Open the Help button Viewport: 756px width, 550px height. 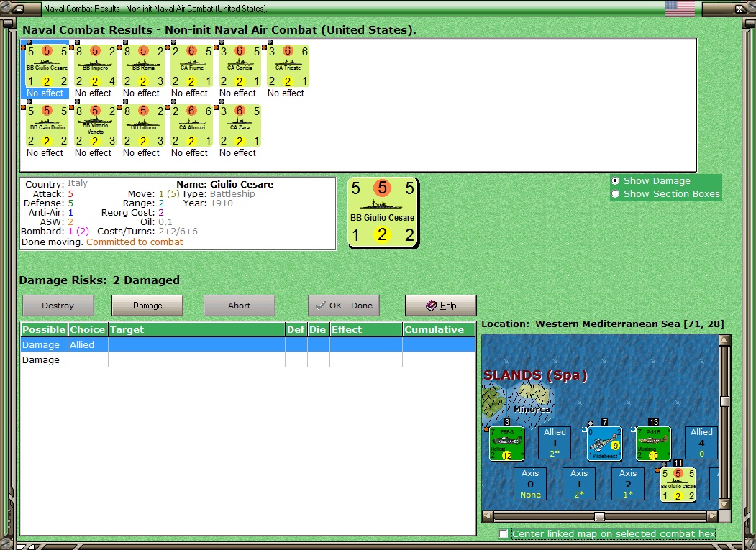441,306
